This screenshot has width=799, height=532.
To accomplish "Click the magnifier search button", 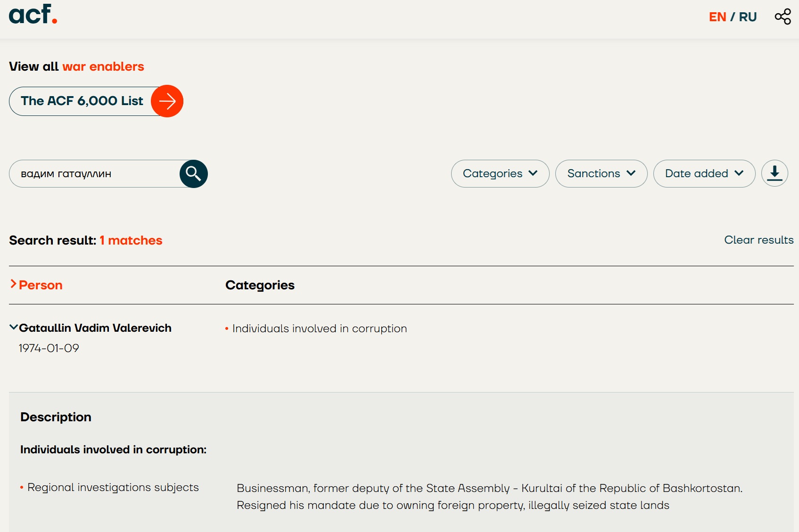I will (194, 174).
